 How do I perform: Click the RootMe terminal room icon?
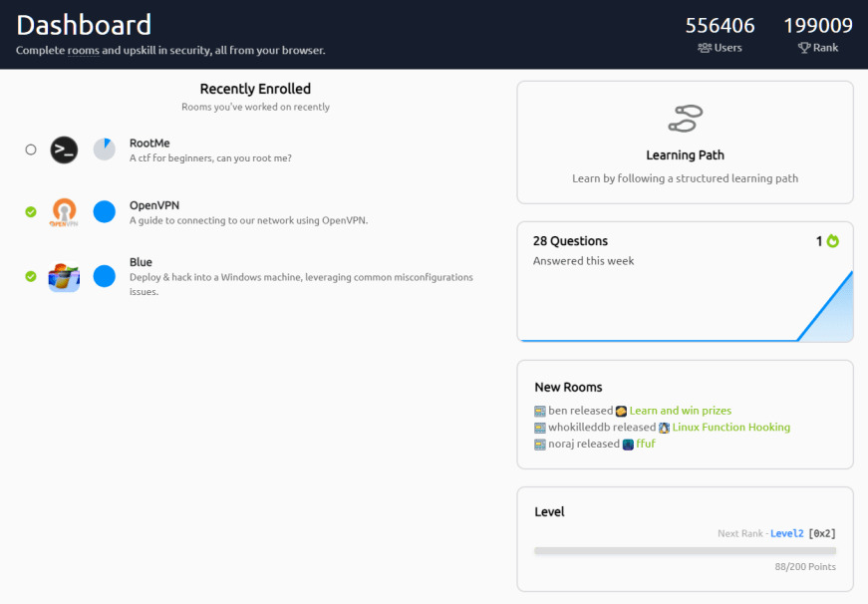click(64, 150)
